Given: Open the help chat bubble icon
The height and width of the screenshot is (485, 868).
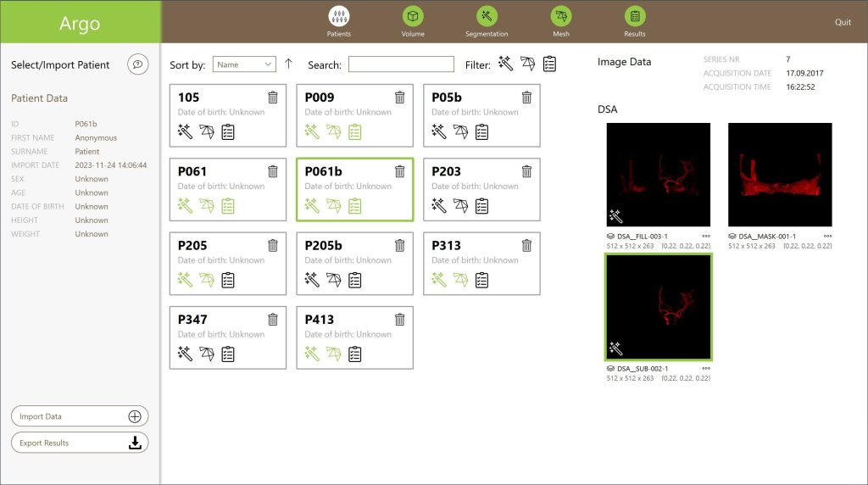Looking at the screenshot, I should pos(138,64).
